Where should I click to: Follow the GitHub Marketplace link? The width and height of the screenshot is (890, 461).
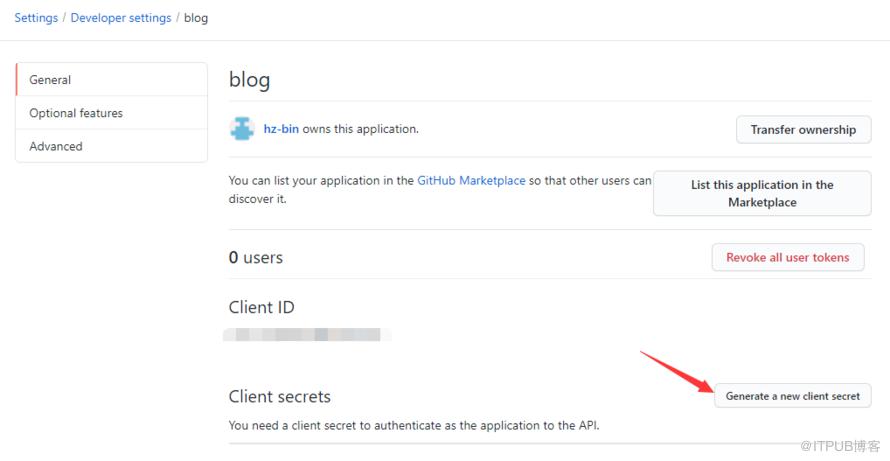coord(471,181)
